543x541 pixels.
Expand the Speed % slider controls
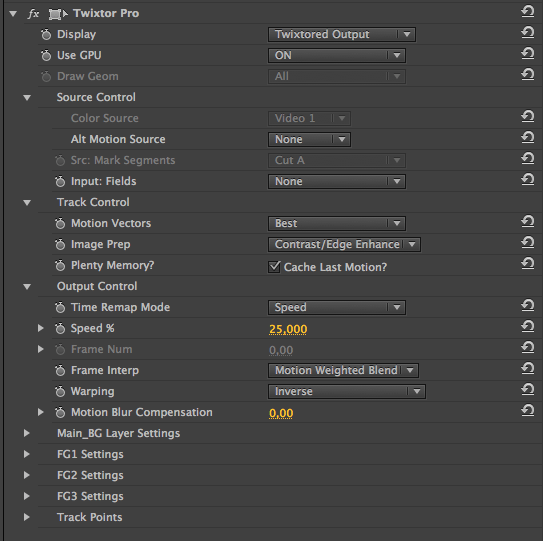click(x=41, y=328)
